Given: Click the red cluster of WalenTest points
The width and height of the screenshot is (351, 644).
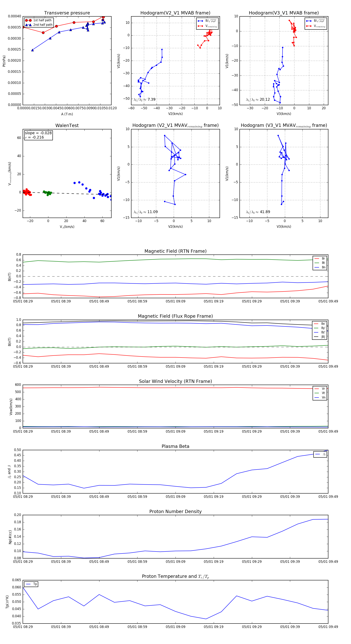Looking at the screenshot, I should point(27,192).
